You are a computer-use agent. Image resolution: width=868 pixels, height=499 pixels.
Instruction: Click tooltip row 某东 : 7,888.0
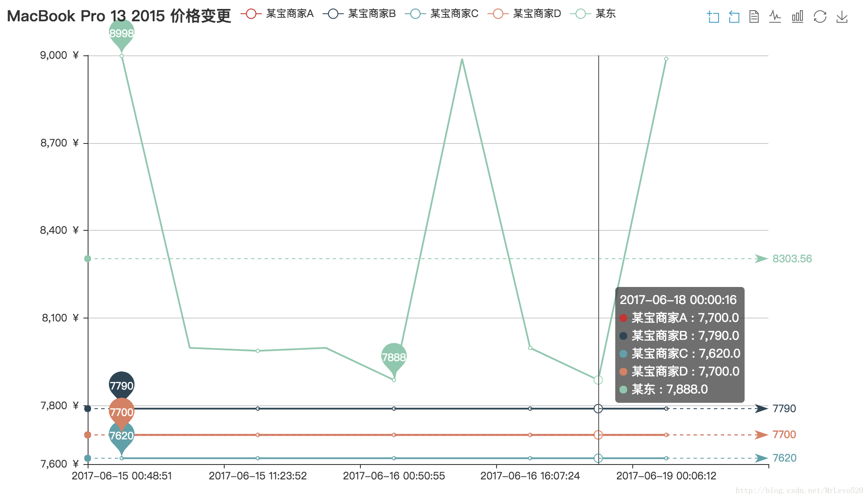(664, 389)
